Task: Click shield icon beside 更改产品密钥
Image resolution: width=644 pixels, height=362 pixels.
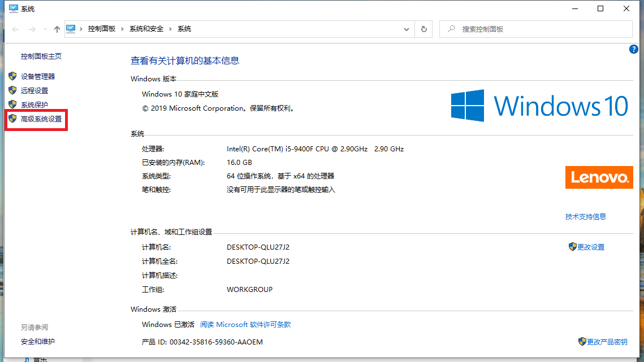Action: coord(582,341)
